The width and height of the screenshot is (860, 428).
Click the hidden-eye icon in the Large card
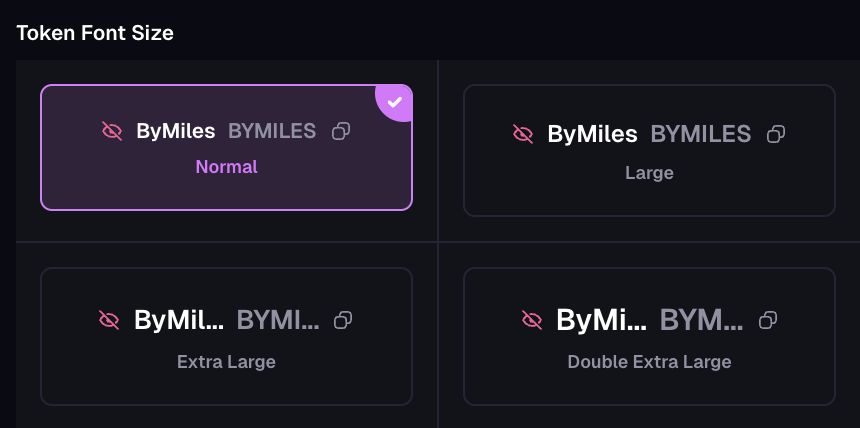click(523, 133)
